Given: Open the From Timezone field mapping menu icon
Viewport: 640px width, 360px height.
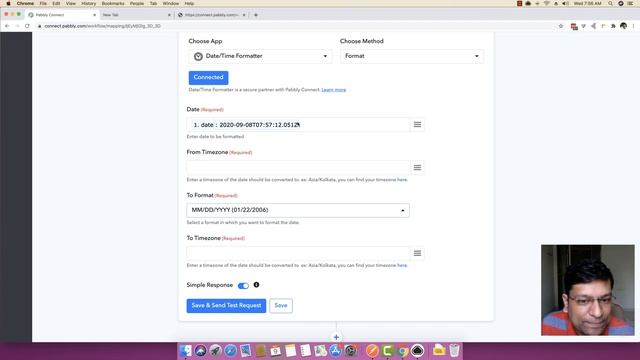Looking at the screenshot, I should (x=417, y=167).
